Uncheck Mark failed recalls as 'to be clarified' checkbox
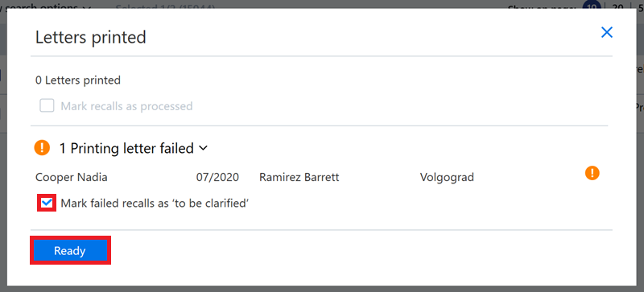Image resolution: width=644 pixels, height=292 pixels. tap(47, 203)
